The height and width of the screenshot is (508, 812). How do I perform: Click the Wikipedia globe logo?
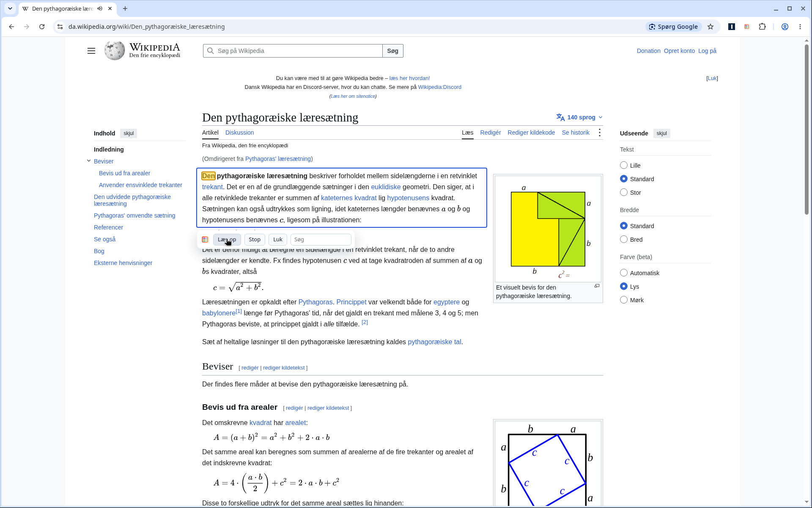115,51
